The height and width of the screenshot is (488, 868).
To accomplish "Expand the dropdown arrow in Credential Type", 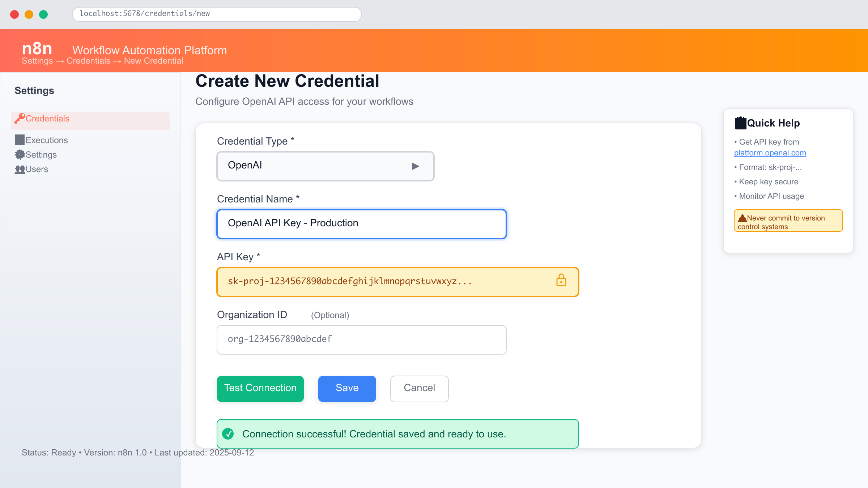I will 416,166.
